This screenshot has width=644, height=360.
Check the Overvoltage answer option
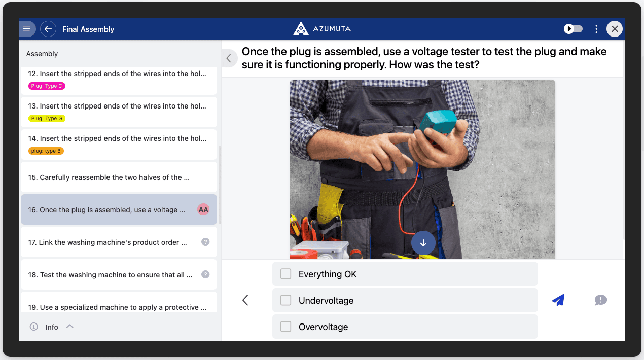click(x=285, y=327)
